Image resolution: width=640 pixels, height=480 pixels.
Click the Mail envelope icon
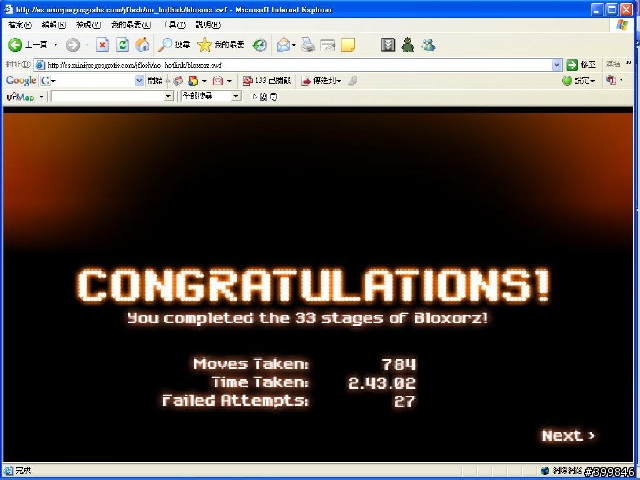283,45
